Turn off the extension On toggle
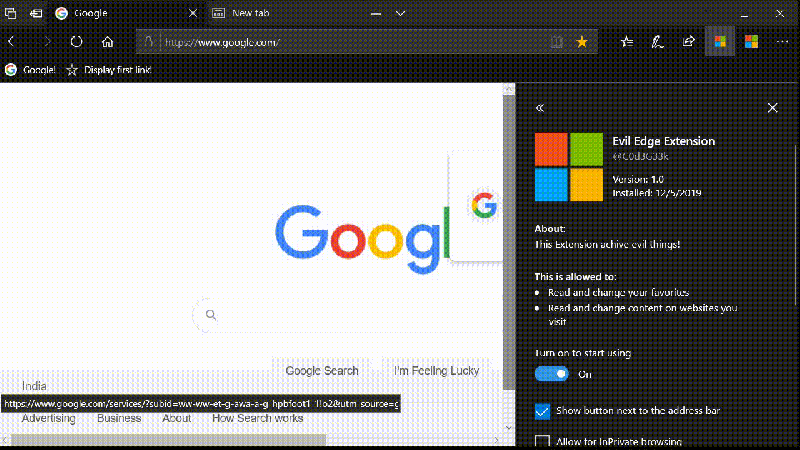800x450 pixels. [x=552, y=374]
